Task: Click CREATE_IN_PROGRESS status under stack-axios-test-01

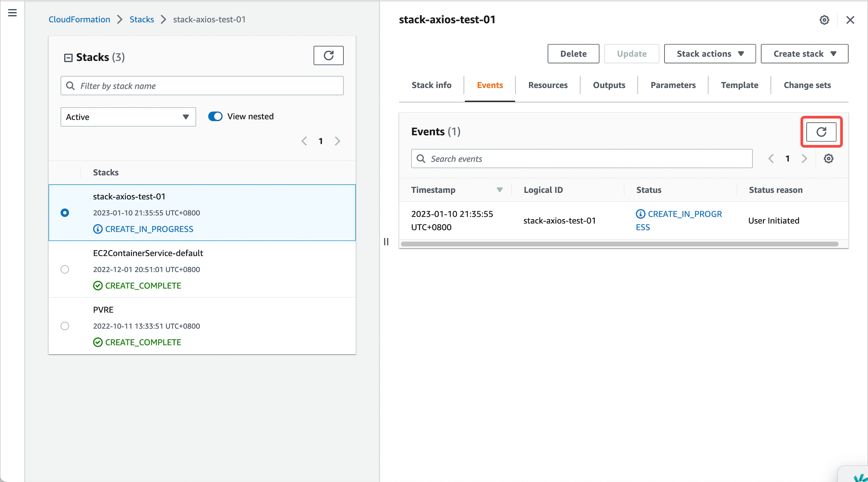Action: pyautogui.click(x=149, y=229)
